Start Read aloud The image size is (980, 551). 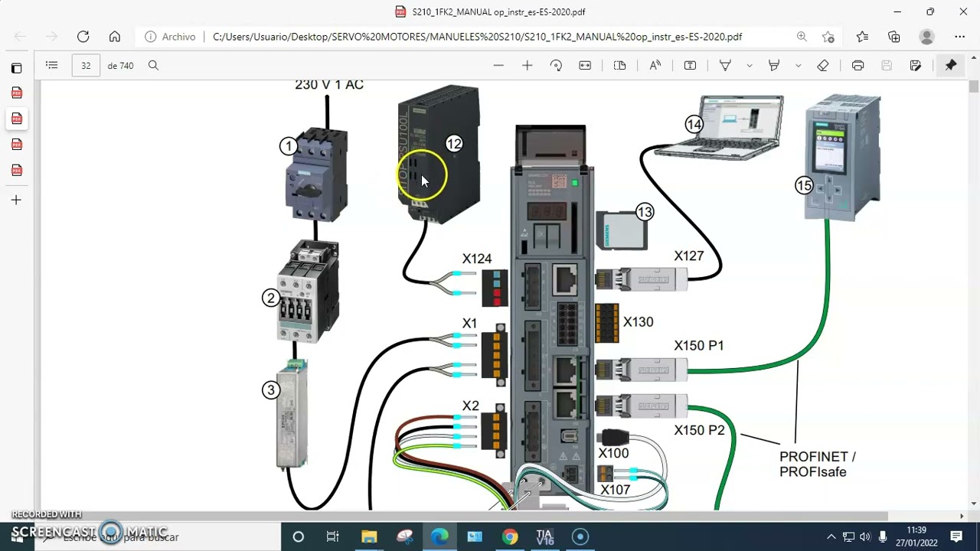(655, 66)
